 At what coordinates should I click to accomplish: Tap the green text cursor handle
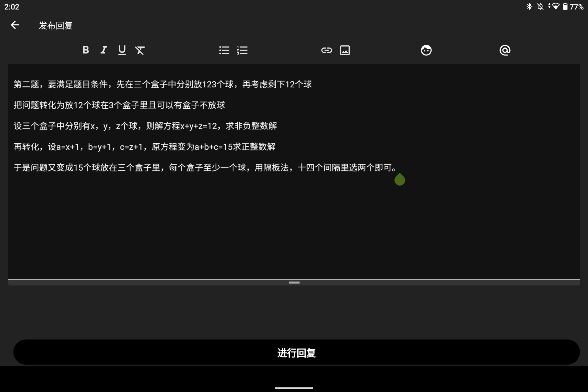coord(400,179)
